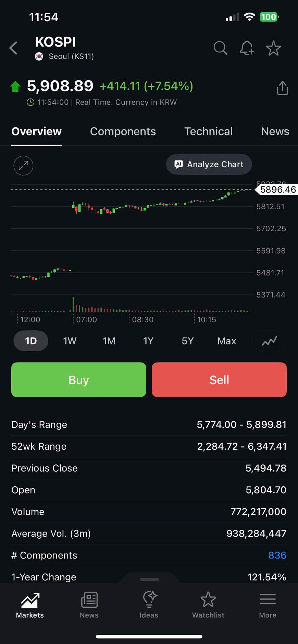Image resolution: width=298 pixels, height=644 pixels.
Task: Go to Ideas in the bottom bar
Action: [x=149, y=605]
